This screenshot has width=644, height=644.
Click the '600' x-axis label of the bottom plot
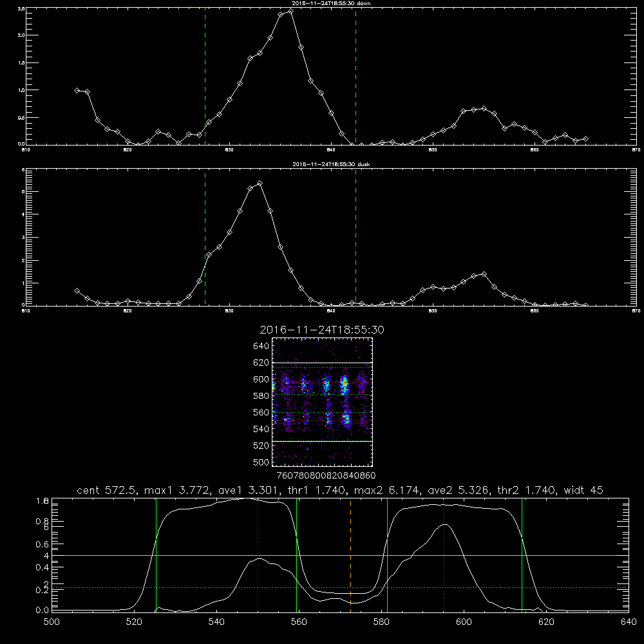coord(464,622)
